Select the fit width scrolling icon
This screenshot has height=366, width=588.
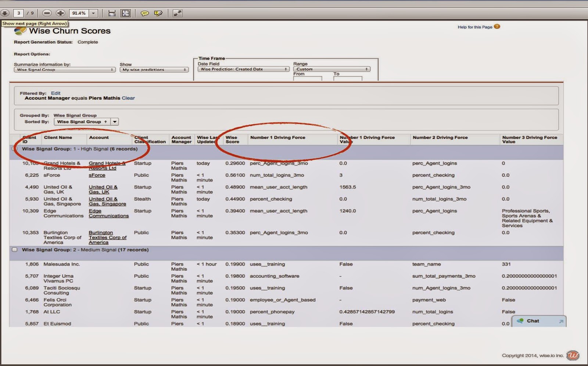pos(112,13)
